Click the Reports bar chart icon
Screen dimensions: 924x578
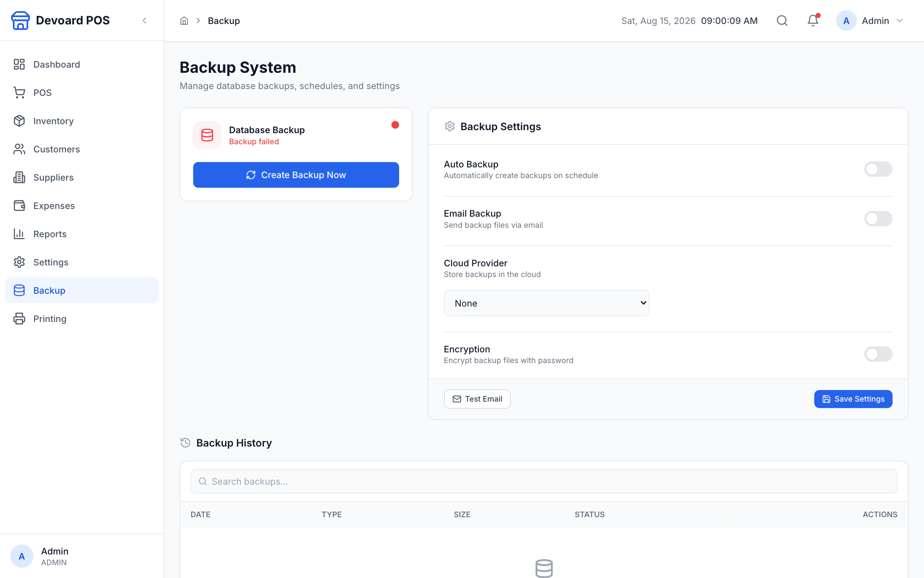(19, 234)
